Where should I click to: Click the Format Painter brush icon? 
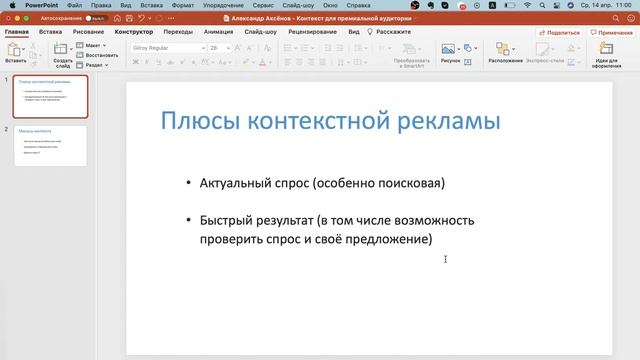(x=33, y=64)
